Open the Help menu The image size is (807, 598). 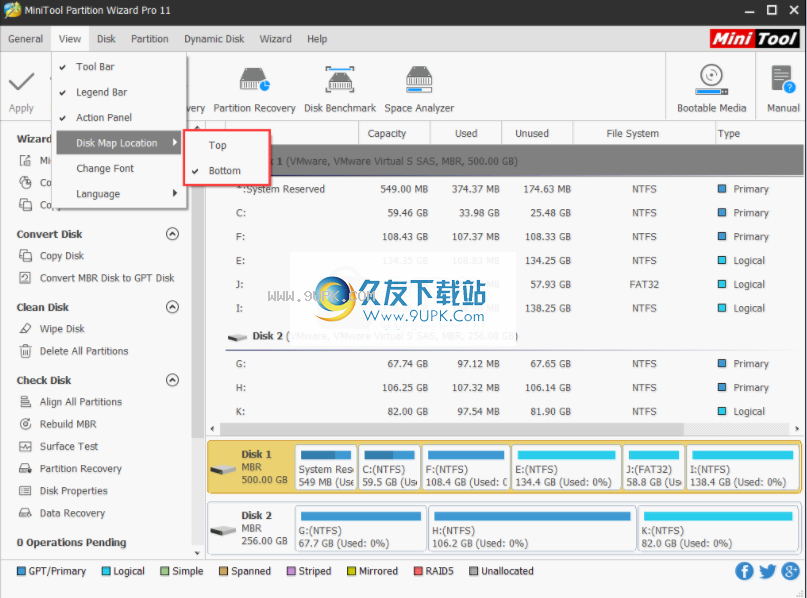tap(317, 39)
